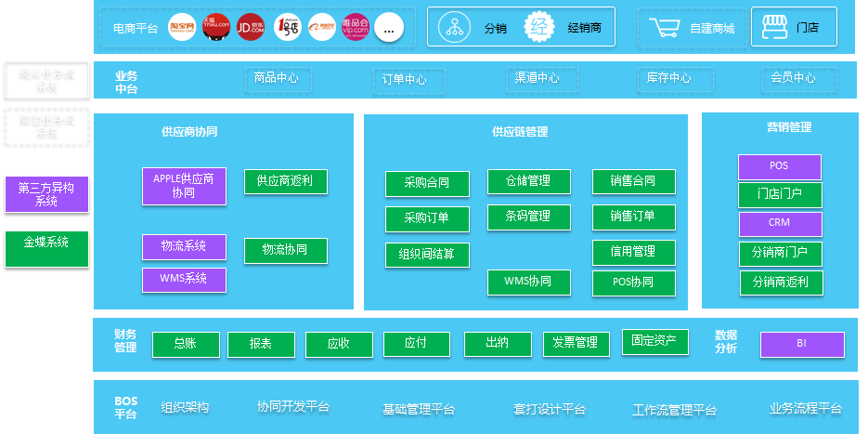Click the Tmall (天猫) platform icon
This screenshot has height=434, width=868.
[x=216, y=28]
